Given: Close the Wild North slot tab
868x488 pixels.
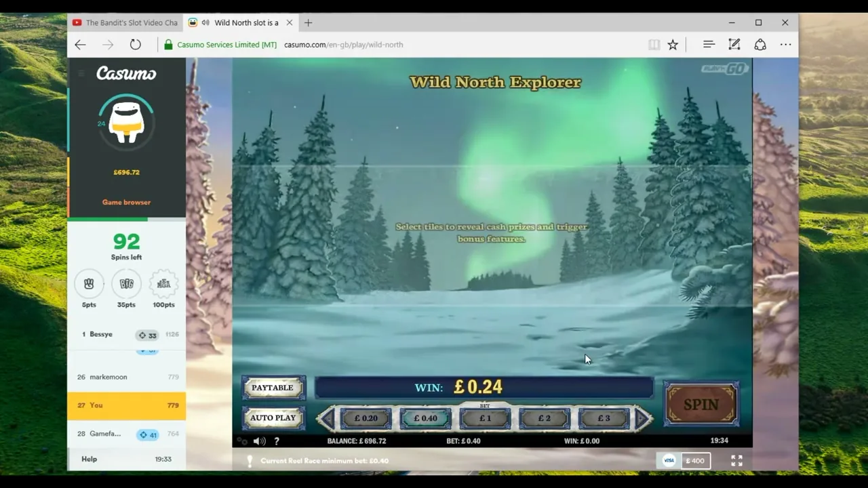Looking at the screenshot, I should (x=290, y=22).
